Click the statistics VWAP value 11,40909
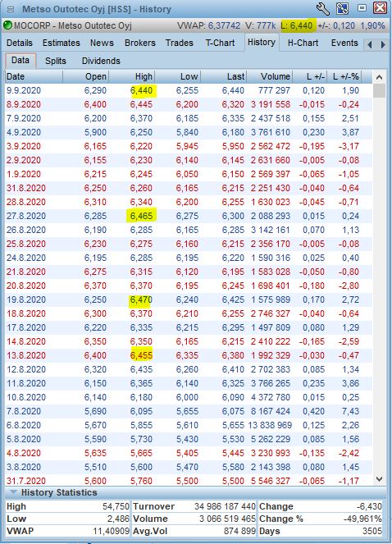This screenshot has height=544, width=392. tap(111, 531)
